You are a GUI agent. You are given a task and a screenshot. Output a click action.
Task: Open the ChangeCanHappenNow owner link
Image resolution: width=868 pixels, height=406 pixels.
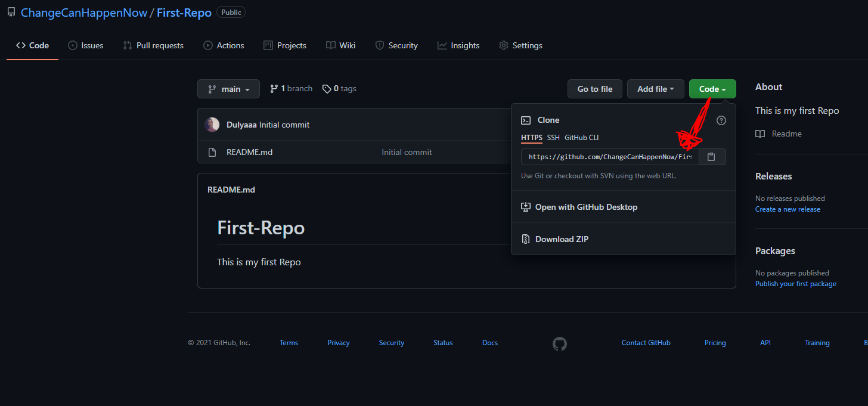(x=84, y=13)
